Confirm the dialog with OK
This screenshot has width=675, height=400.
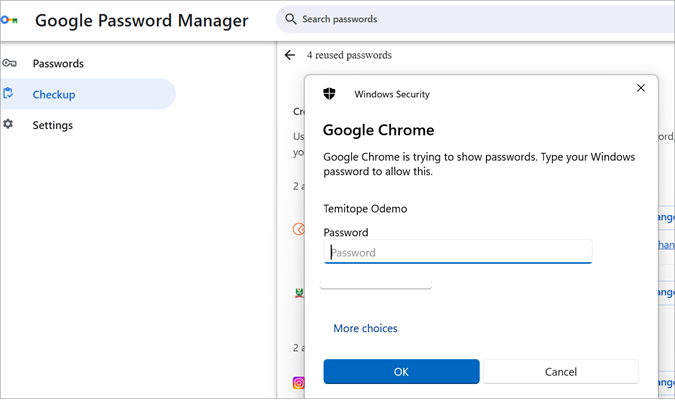(x=401, y=372)
